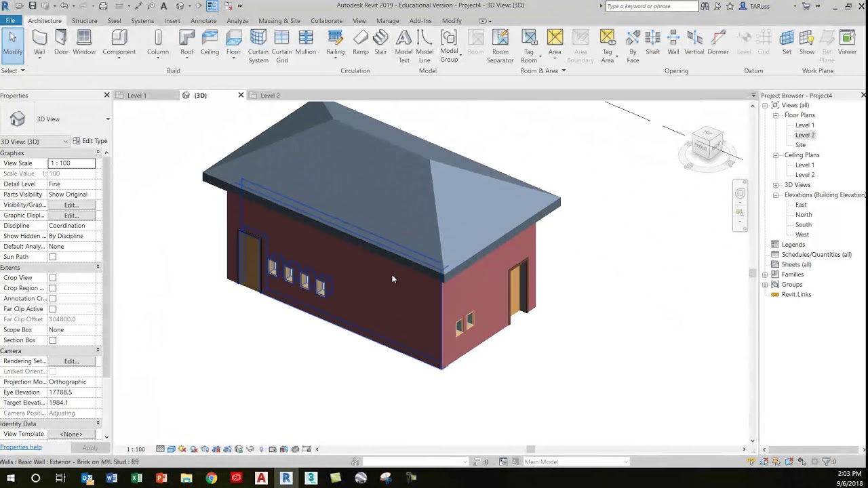Select the Ceiling tool
This screenshot has width=868, height=488.
(x=210, y=42)
